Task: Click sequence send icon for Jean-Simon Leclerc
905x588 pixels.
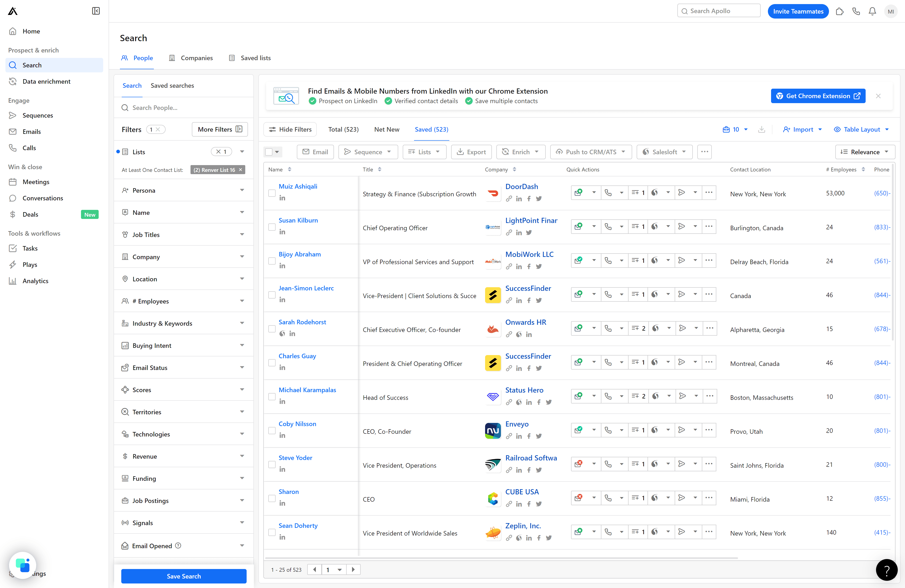Action: point(681,295)
